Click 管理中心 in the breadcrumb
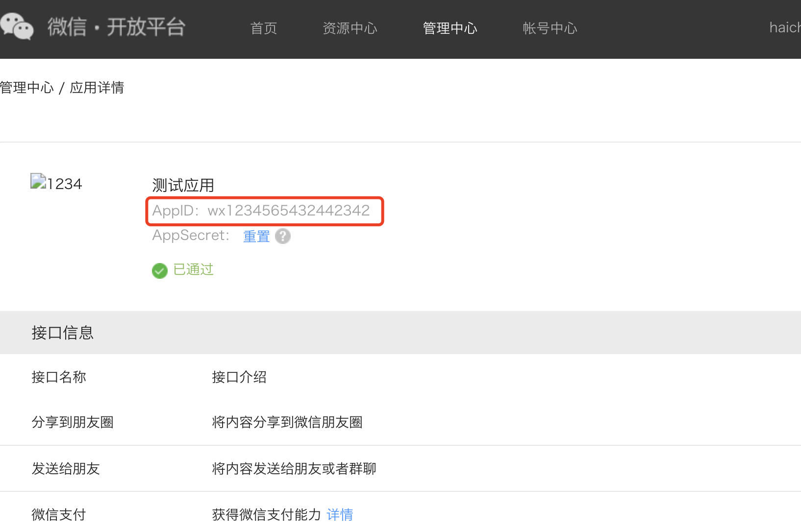The image size is (801, 532). click(x=27, y=88)
